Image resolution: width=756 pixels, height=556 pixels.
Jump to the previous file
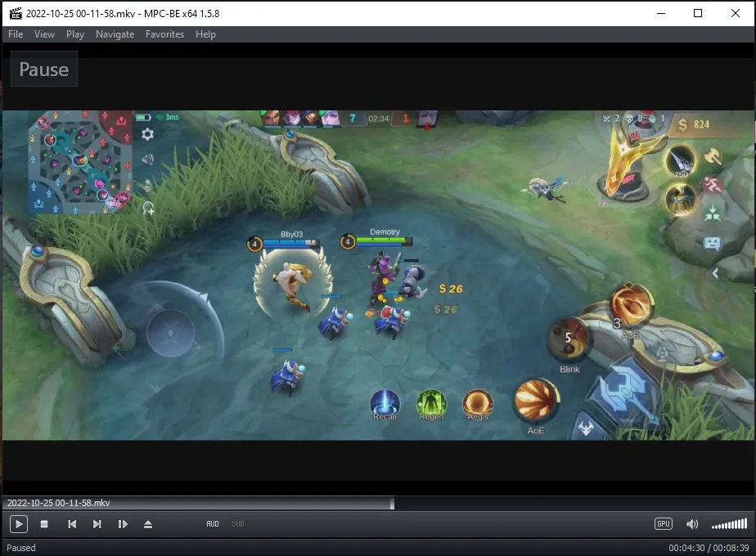tap(72, 524)
